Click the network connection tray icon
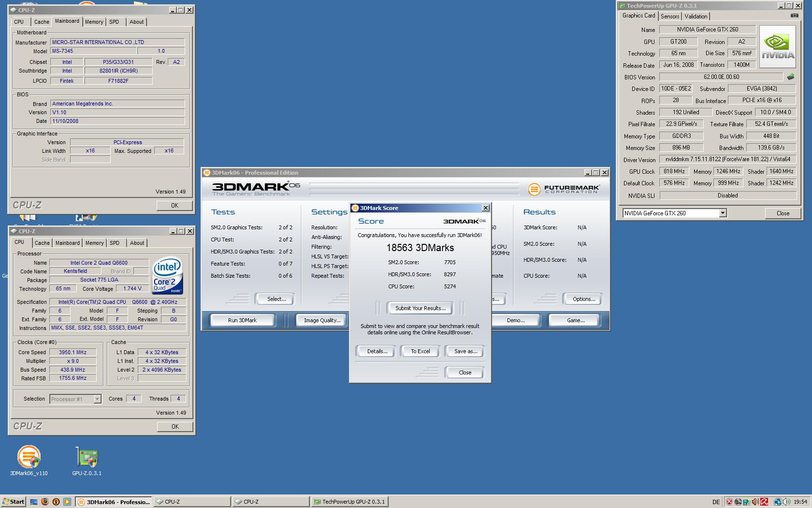 (x=778, y=502)
